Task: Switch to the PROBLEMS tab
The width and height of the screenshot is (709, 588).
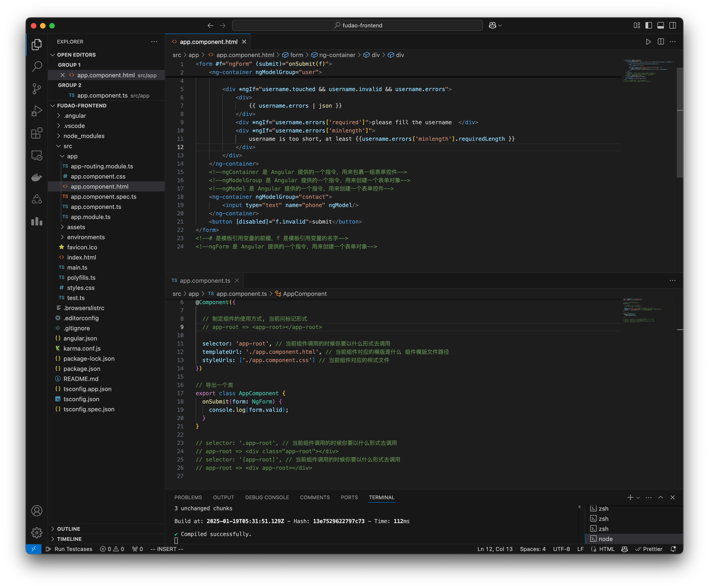Action: click(188, 497)
